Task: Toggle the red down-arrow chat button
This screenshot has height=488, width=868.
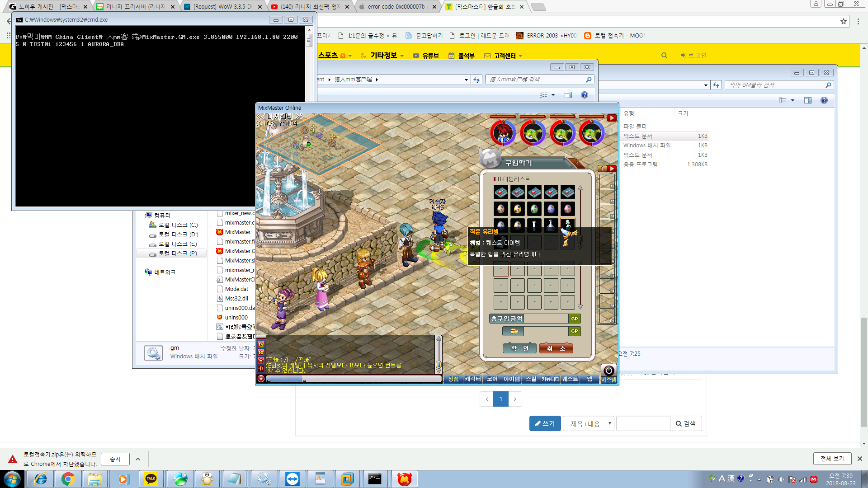Action: pos(261,379)
